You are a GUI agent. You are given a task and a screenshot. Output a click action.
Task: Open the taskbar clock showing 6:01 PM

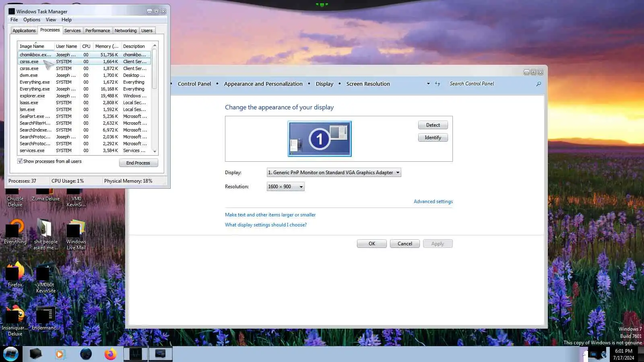623,354
